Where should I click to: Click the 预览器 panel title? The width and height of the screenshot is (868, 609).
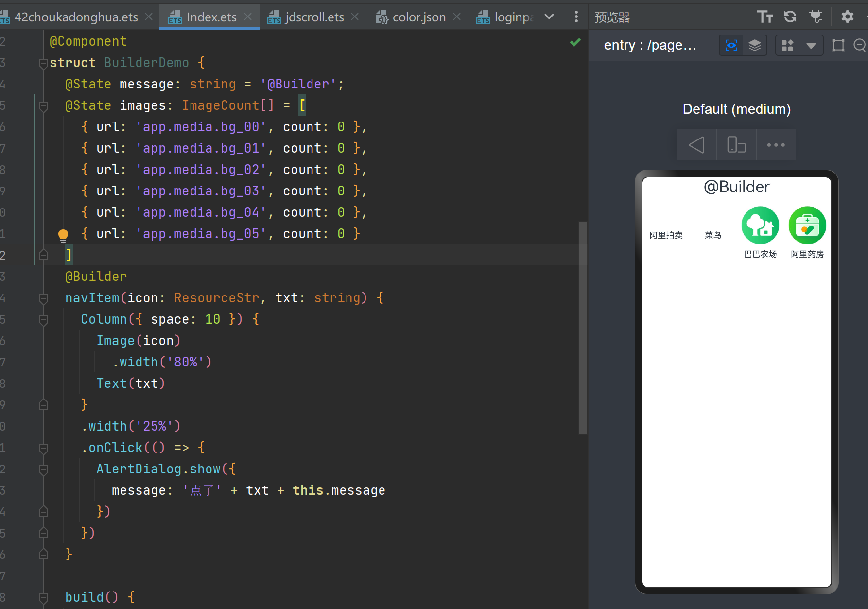pos(612,17)
